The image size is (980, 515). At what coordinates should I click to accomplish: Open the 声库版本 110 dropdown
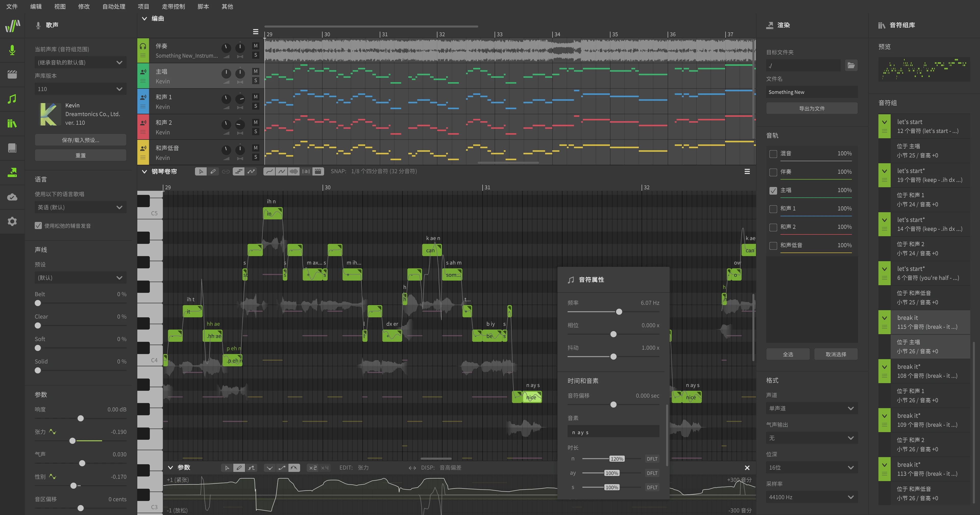click(80, 89)
